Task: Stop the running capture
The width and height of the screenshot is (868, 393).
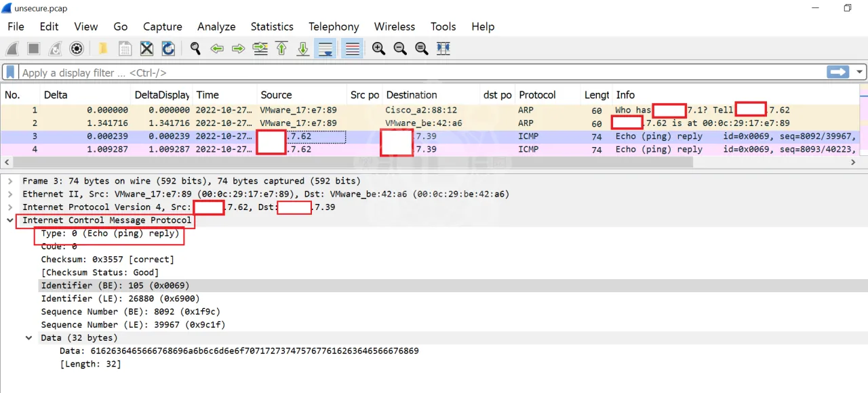Action: point(33,49)
